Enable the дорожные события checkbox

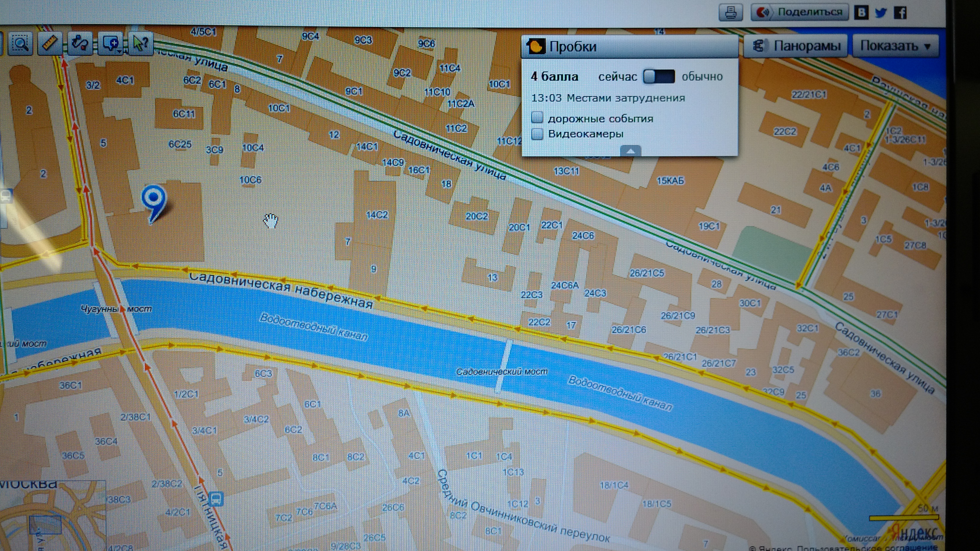pos(537,118)
